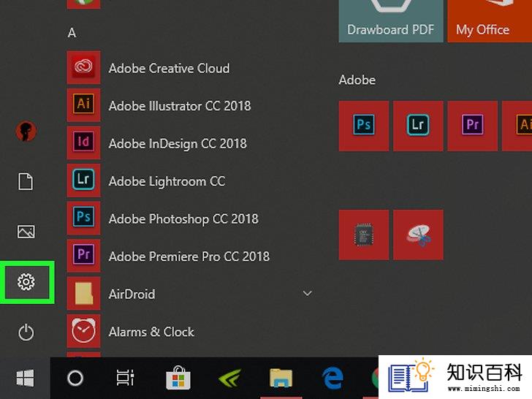Click the letter A section header
This screenshot has height=399, width=532.
tap(72, 33)
